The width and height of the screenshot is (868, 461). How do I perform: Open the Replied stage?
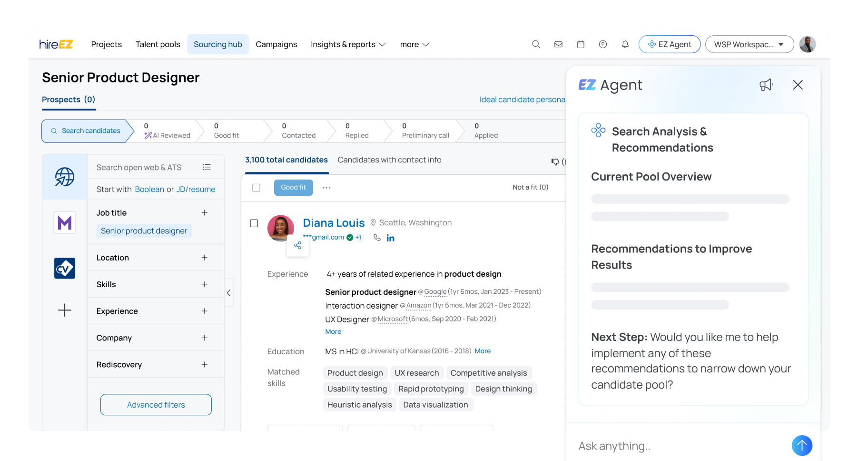click(x=357, y=131)
